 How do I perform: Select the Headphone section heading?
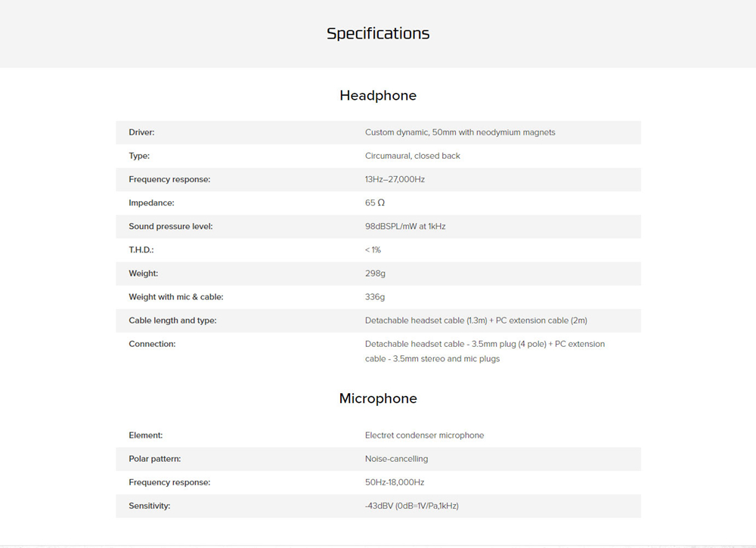(378, 95)
